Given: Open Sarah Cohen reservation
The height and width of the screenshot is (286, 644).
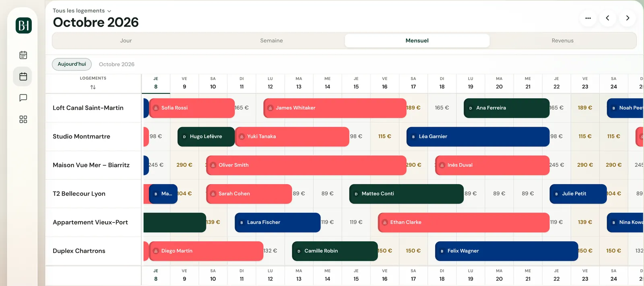Looking at the screenshot, I should pos(249,194).
